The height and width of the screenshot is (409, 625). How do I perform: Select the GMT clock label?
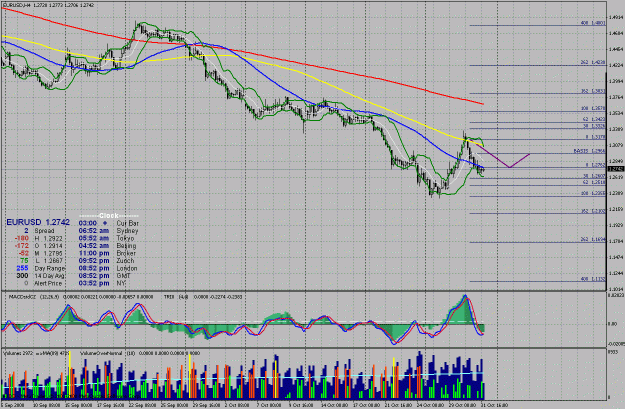point(123,276)
